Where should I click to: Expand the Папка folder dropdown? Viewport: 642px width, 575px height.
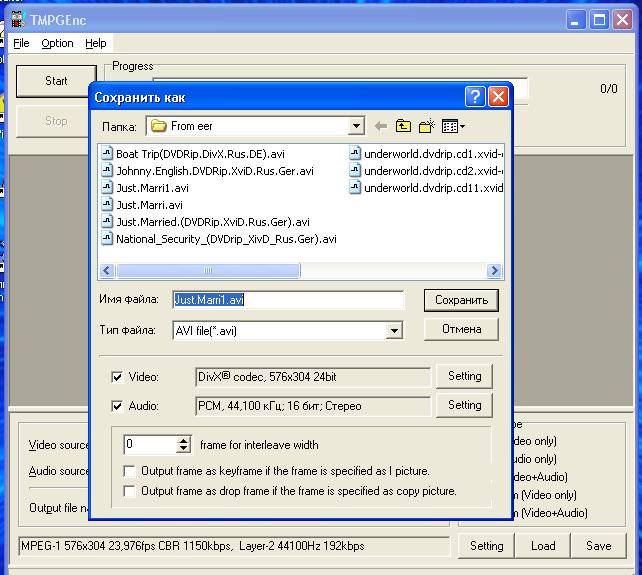356,126
